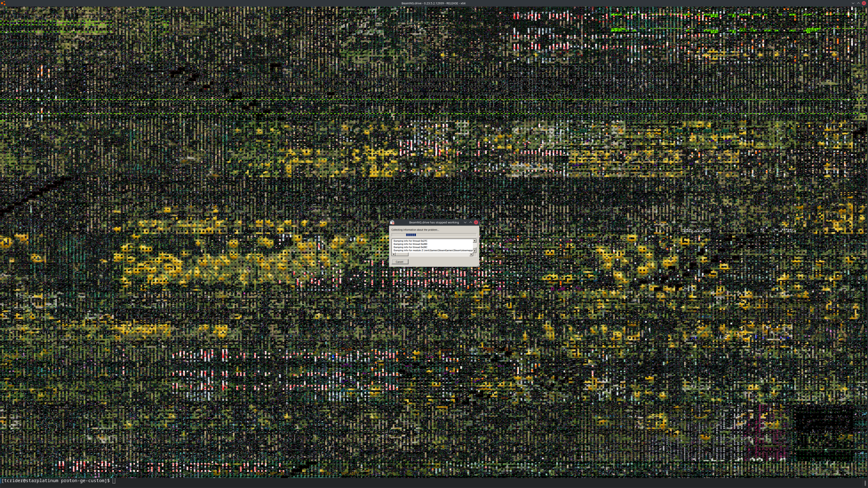Select the 'Dumping info for thread 0x28C' line

[x=410, y=247]
